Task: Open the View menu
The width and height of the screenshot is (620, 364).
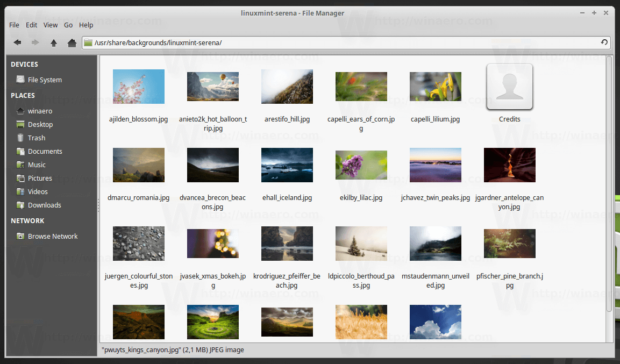Action: pyautogui.click(x=50, y=25)
